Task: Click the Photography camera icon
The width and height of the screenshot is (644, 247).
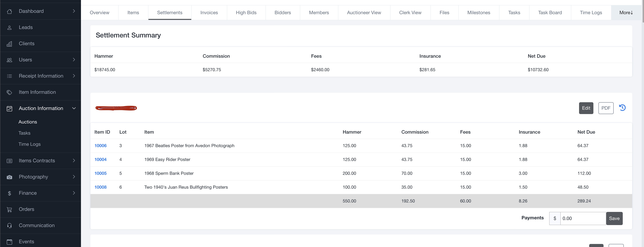Action: [9, 177]
